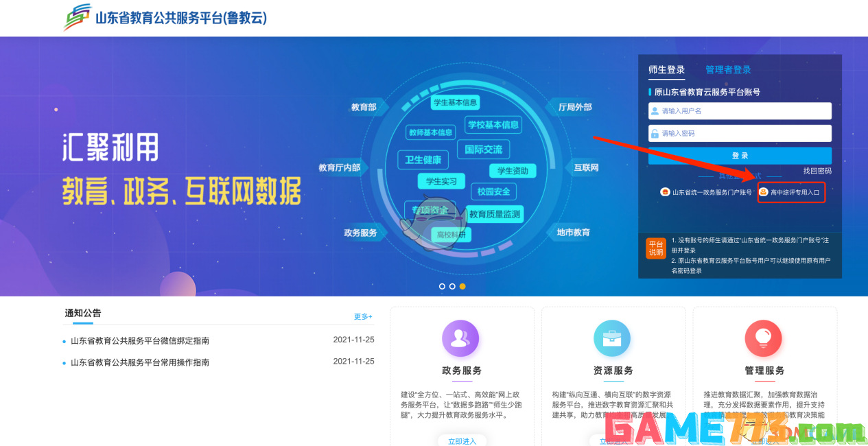
Task: Click the 教育质量监测 tag in diagram
Action: click(x=495, y=214)
